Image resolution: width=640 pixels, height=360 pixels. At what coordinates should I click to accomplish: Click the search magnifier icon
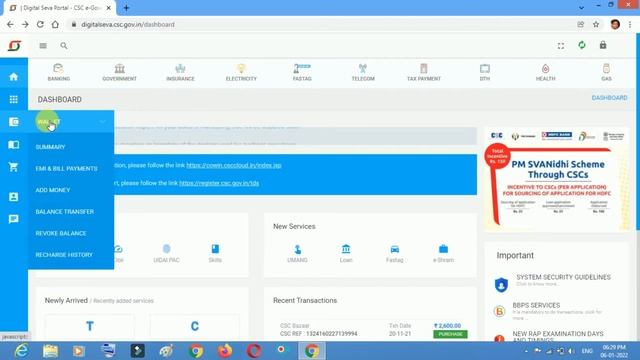[x=64, y=46]
